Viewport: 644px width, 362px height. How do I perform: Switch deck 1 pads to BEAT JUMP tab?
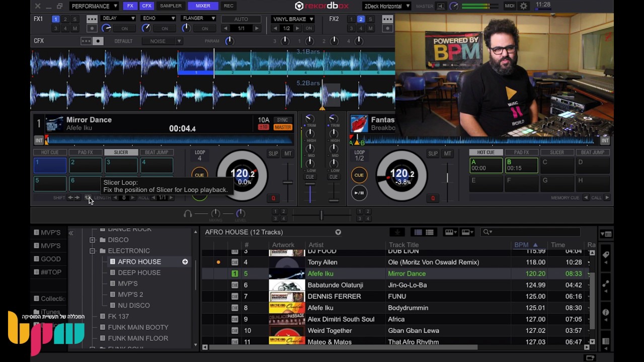156,152
